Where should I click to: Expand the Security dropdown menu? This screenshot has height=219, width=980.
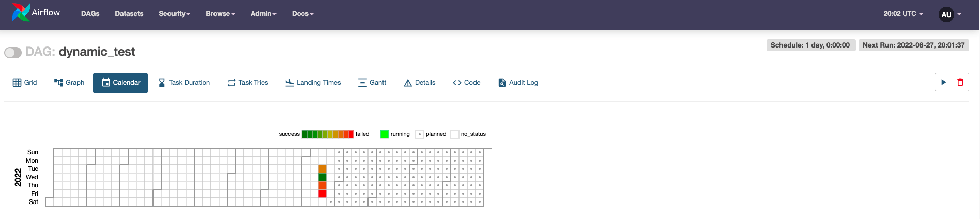[x=174, y=14]
